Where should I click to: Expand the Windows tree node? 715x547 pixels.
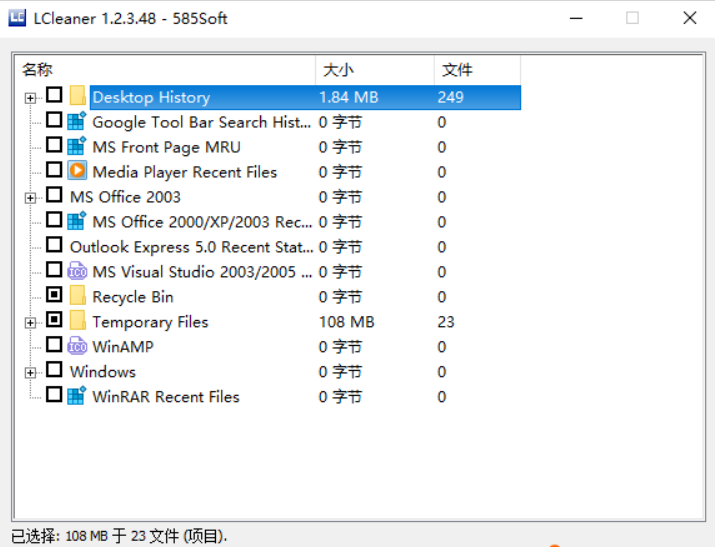pos(31,373)
